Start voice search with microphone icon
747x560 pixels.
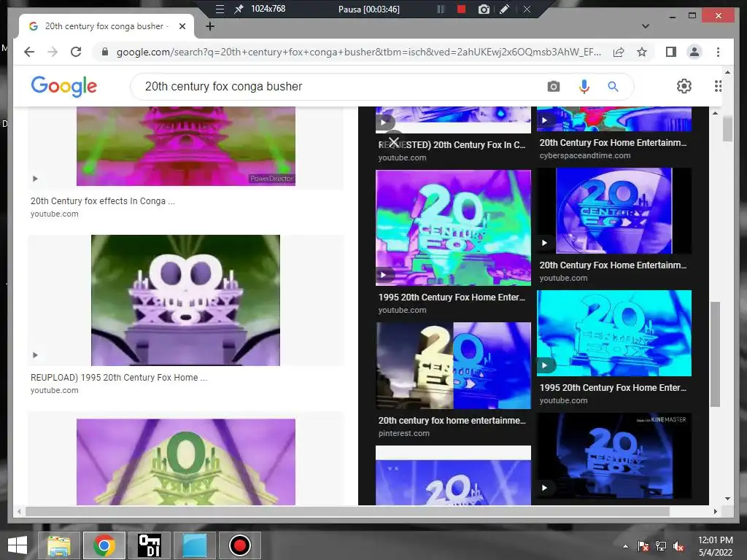coord(584,87)
